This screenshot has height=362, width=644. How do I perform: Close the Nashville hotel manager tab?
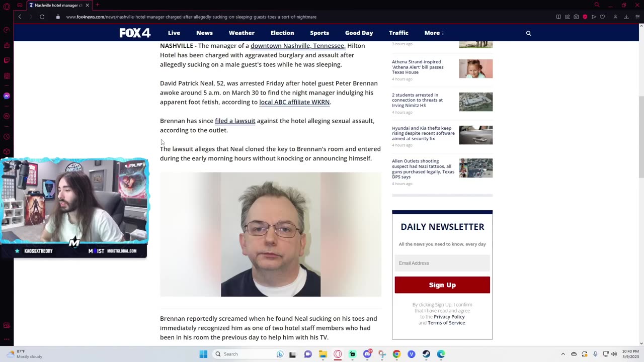[87, 5]
